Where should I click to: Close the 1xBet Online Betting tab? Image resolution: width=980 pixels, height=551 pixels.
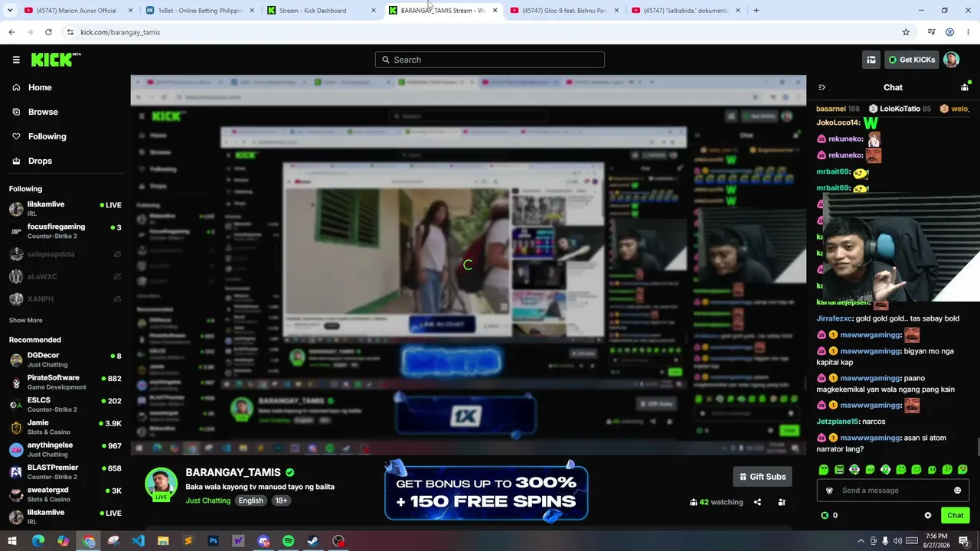tap(253, 11)
